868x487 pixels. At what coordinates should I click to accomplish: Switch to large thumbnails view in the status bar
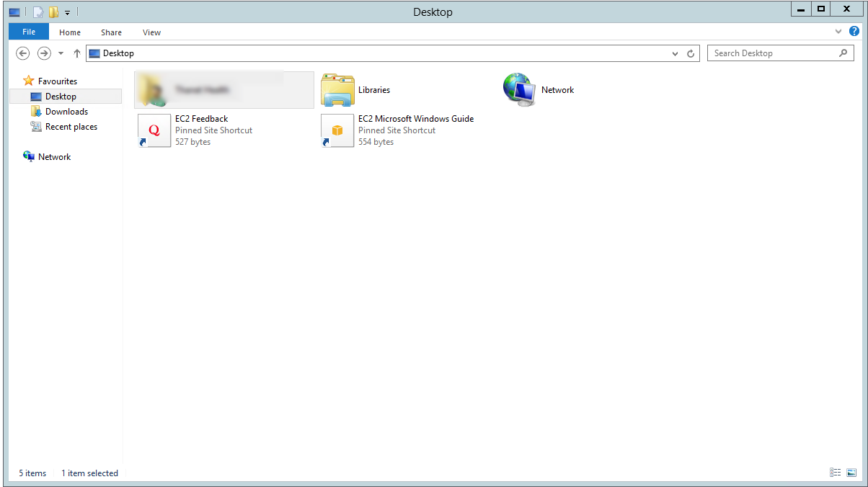(851, 473)
